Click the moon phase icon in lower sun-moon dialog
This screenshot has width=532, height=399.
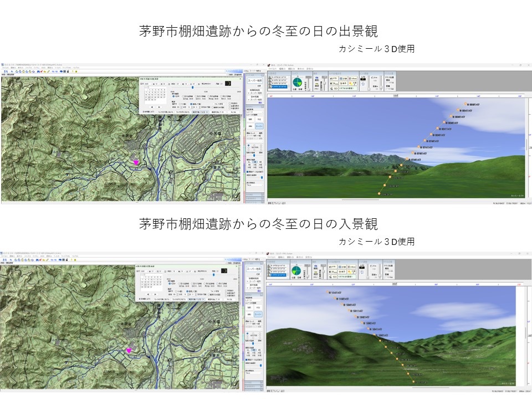coord(224,270)
